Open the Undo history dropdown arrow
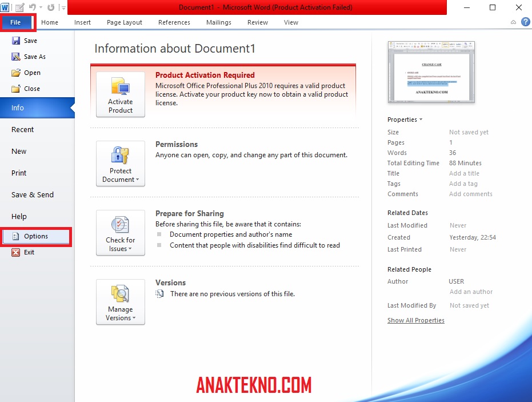The width and height of the screenshot is (532, 402). [x=41, y=7]
